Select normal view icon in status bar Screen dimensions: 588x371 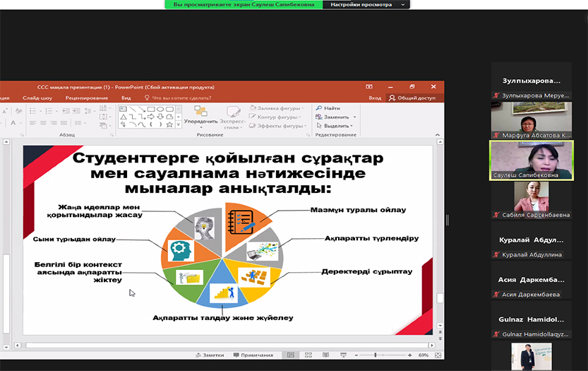(290, 355)
